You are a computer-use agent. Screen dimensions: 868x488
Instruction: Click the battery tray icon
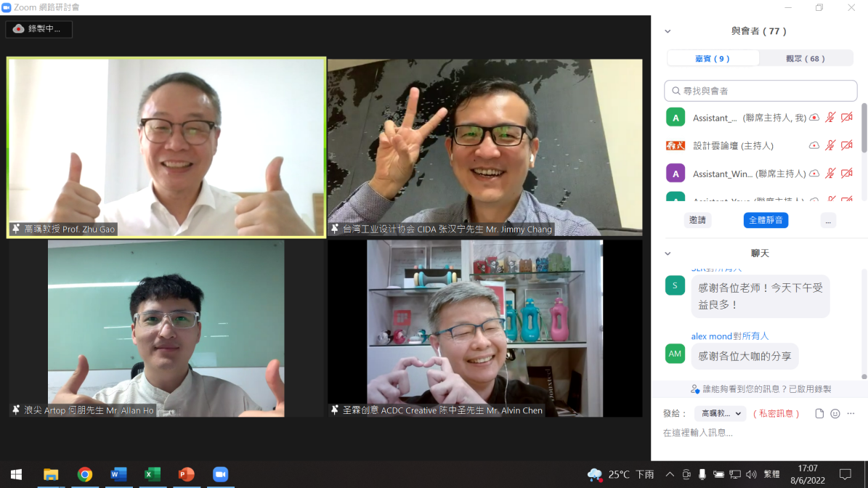(718, 475)
